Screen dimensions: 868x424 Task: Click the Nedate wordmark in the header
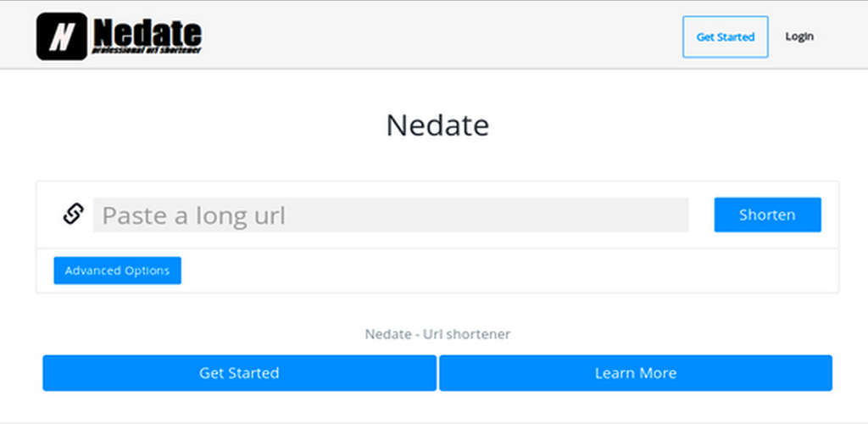point(147,32)
